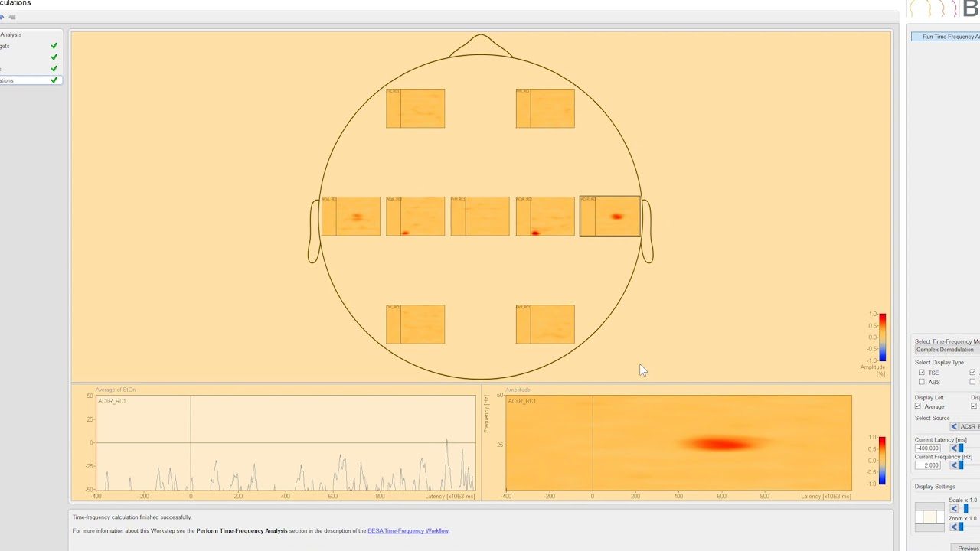
Task: Click the 'Time-frequency calculation finished successfully.' message
Action: (132, 517)
